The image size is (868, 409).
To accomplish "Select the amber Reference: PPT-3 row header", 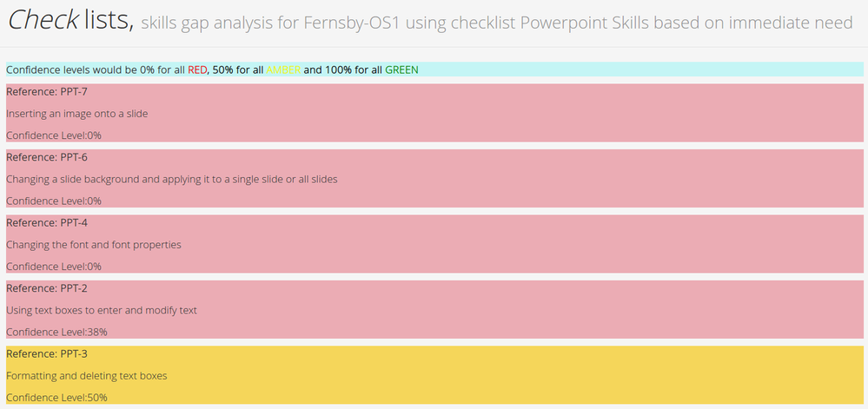I will pyautogui.click(x=47, y=354).
